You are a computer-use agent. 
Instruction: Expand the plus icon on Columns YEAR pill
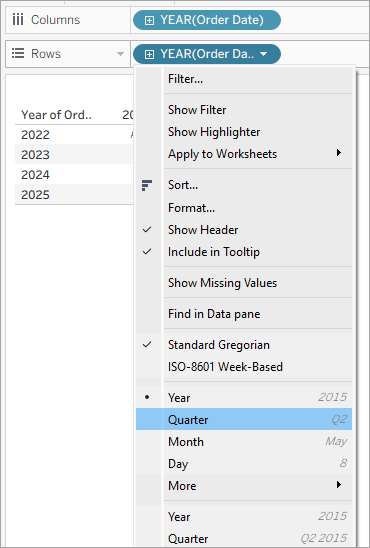point(149,20)
